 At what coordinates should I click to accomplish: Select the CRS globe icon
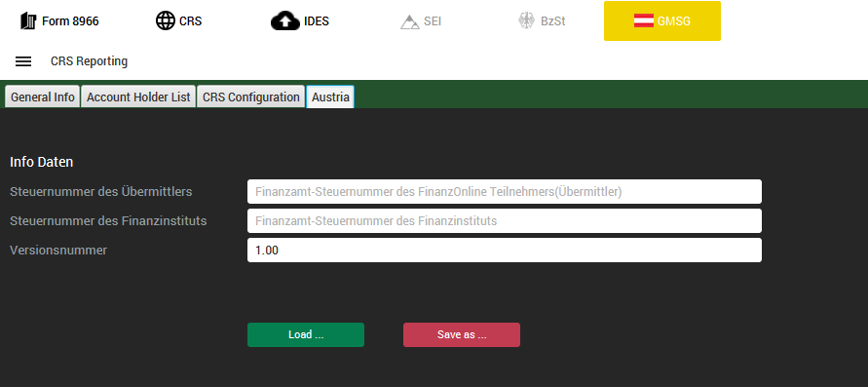[165, 21]
